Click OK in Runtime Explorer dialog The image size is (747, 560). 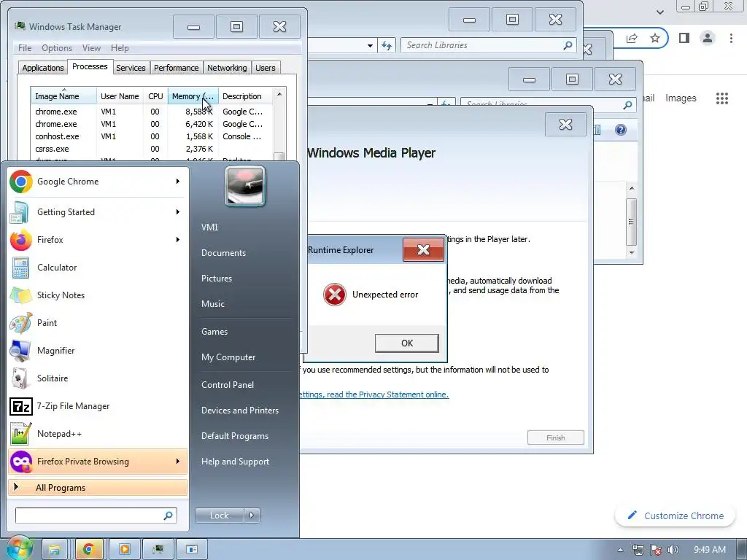407,343
